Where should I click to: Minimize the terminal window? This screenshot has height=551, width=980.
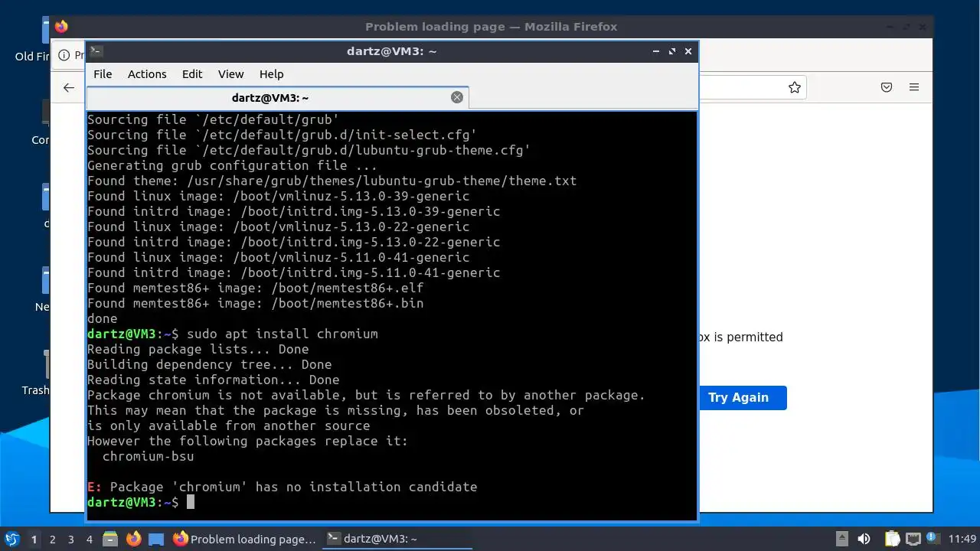[656, 51]
